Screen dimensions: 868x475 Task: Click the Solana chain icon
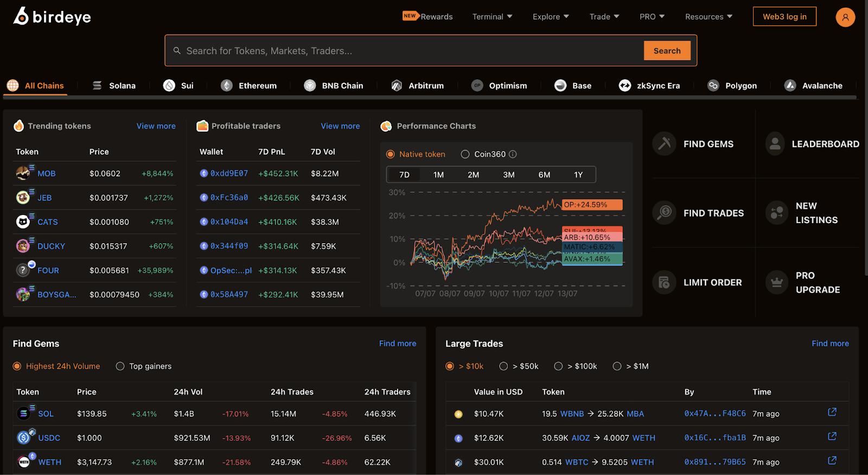point(97,85)
